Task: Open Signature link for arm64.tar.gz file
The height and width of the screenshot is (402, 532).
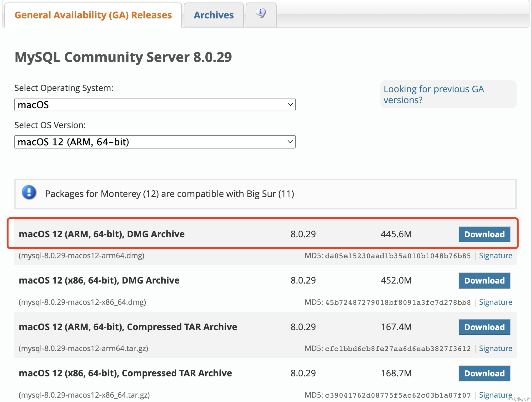Action: [495, 348]
